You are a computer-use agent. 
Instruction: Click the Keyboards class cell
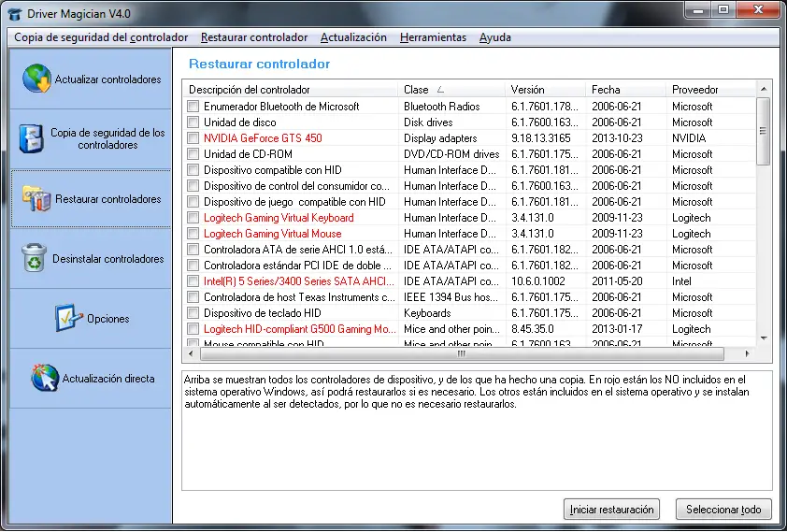click(x=427, y=313)
